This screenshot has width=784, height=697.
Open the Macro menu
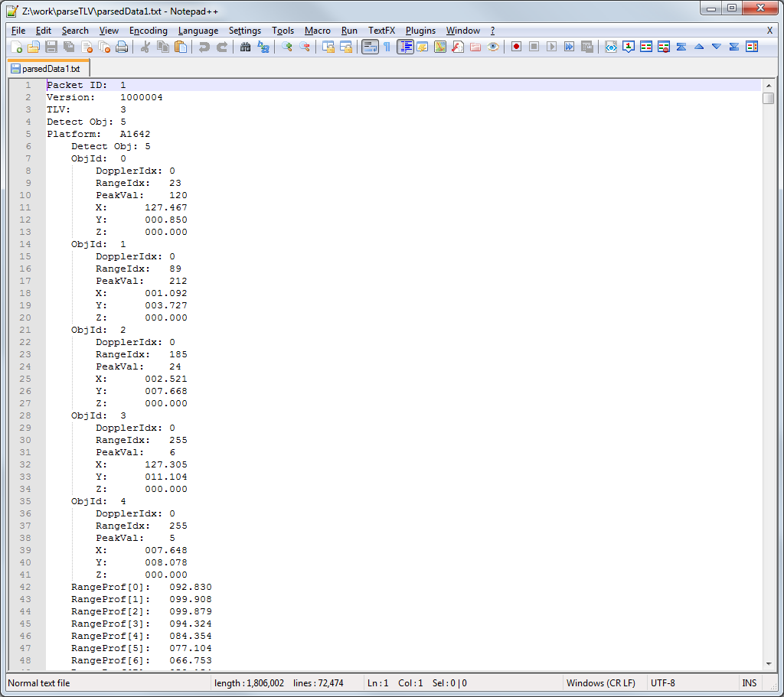tap(318, 31)
